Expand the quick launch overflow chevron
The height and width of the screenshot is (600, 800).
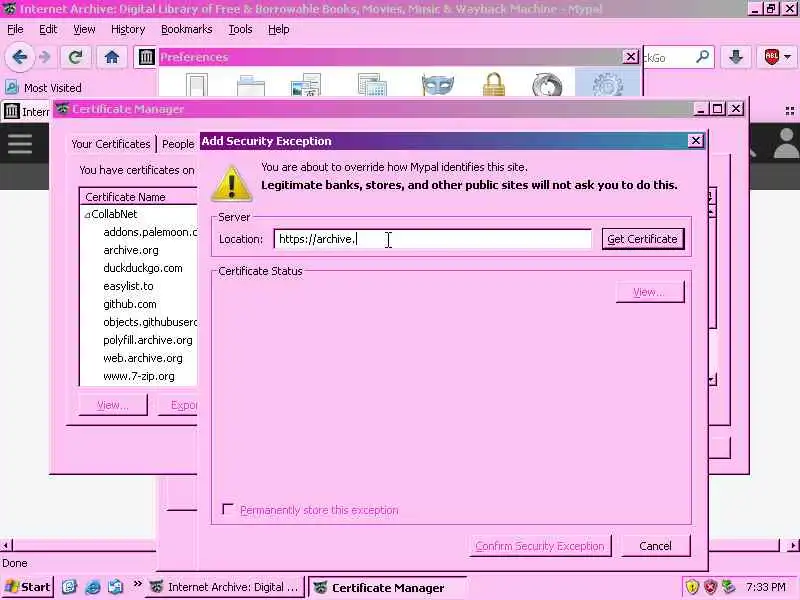coord(137,584)
